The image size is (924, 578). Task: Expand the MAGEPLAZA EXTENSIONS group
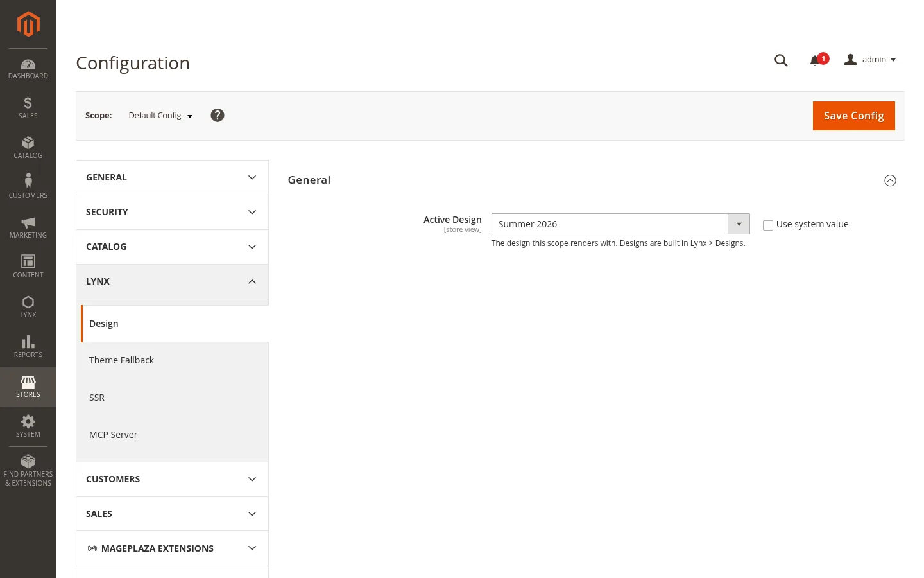(x=172, y=548)
